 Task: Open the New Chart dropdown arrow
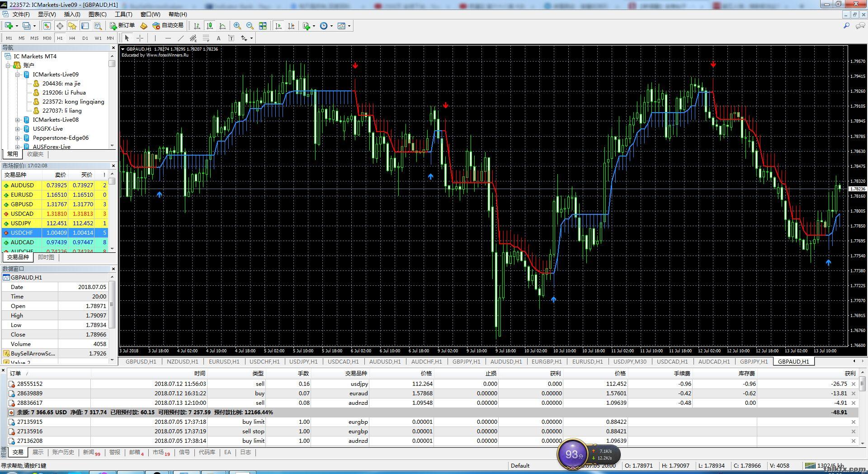tap(17, 26)
